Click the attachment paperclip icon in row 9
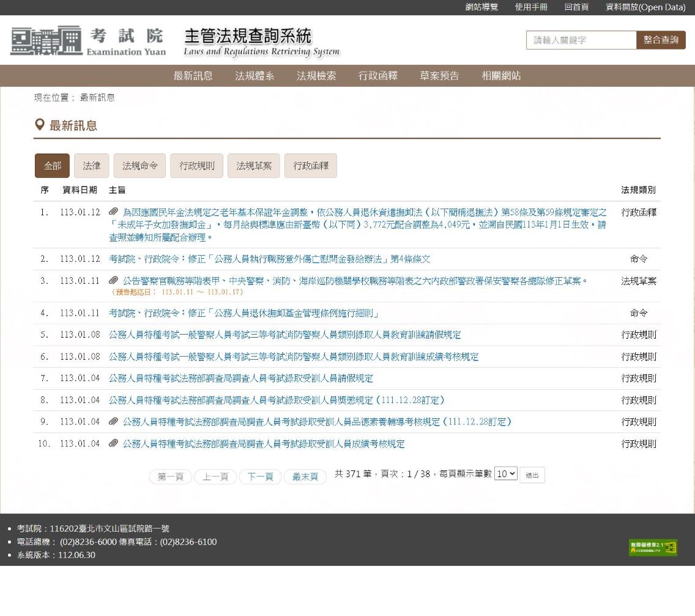Image resolution: width=695 pixels, height=616 pixels. point(114,421)
